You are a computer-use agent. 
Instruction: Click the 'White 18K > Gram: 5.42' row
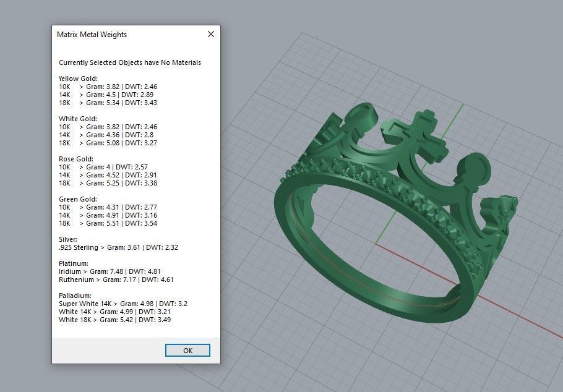point(114,320)
